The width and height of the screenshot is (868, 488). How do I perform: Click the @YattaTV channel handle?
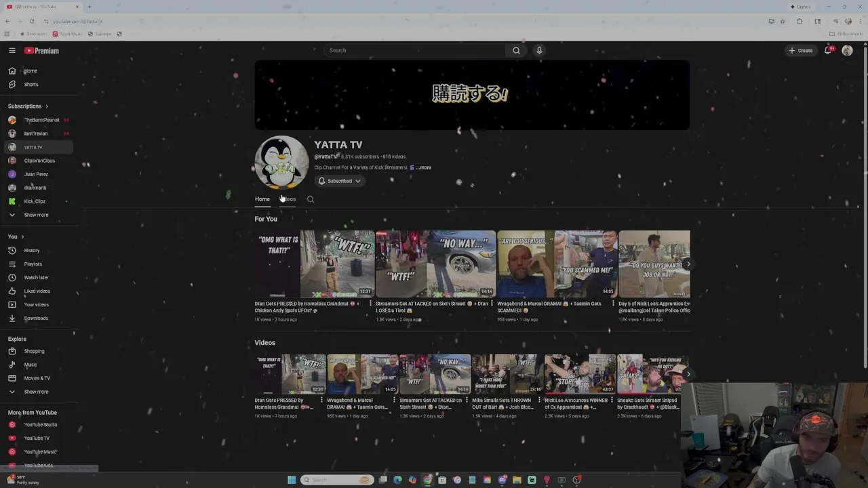point(325,157)
